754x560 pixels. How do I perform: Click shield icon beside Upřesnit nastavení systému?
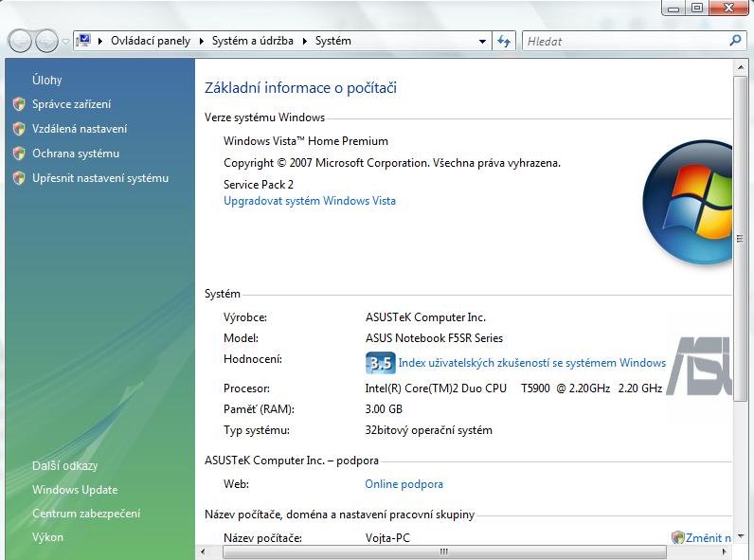pos(19,178)
